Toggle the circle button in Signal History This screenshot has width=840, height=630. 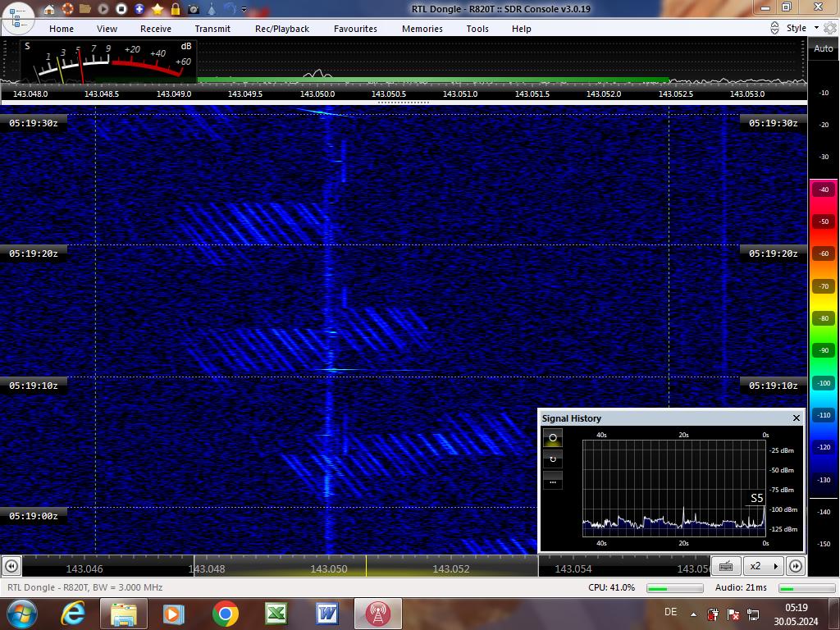[553, 438]
